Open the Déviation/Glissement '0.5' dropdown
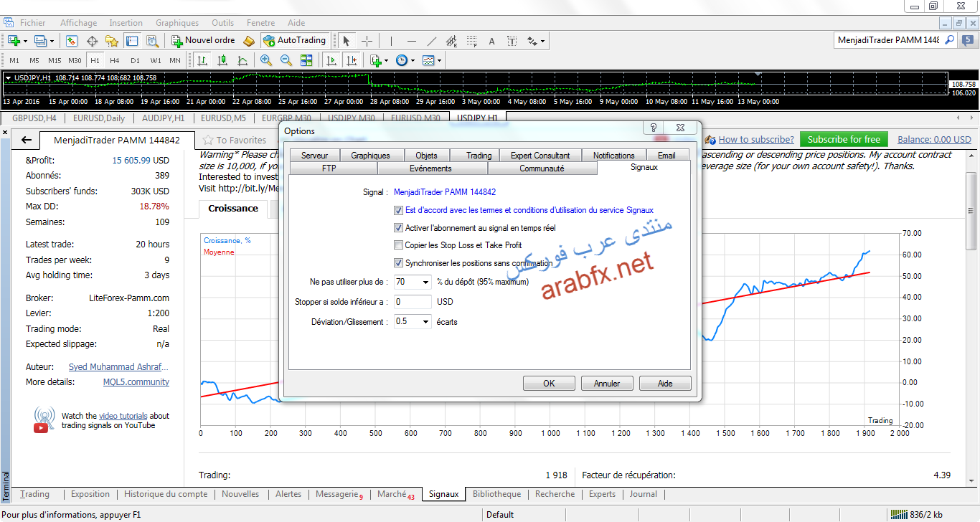This screenshot has width=980, height=522. click(425, 322)
